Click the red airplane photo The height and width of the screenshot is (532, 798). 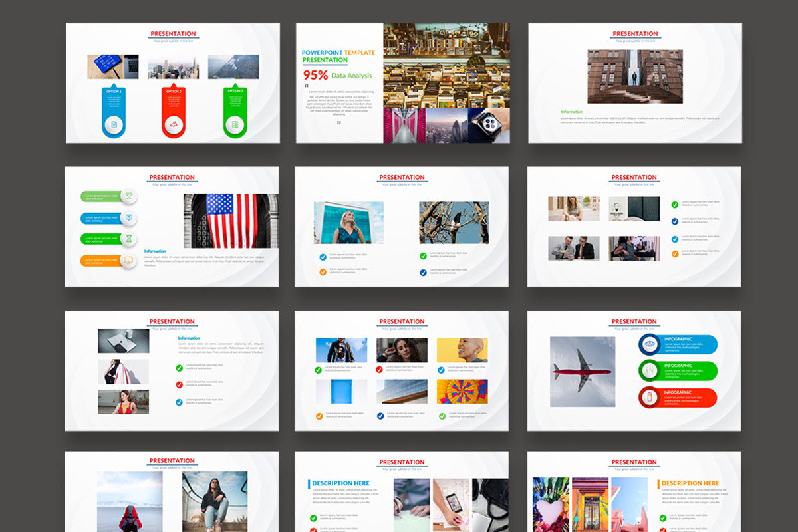click(583, 372)
